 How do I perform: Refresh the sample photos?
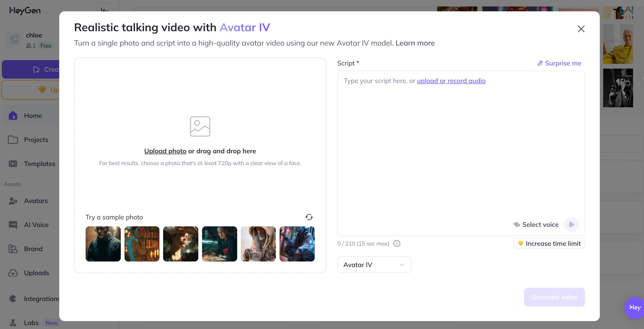pos(309,217)
